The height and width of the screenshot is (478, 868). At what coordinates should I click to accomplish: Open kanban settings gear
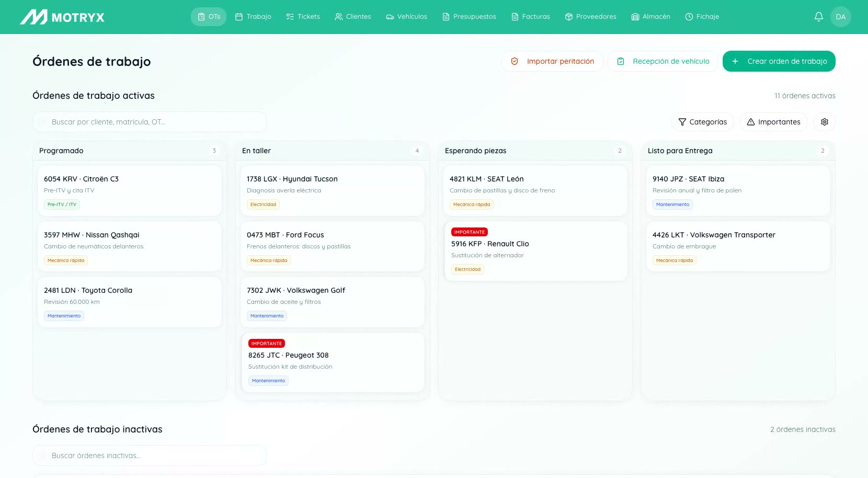click(x=825, y=122)
